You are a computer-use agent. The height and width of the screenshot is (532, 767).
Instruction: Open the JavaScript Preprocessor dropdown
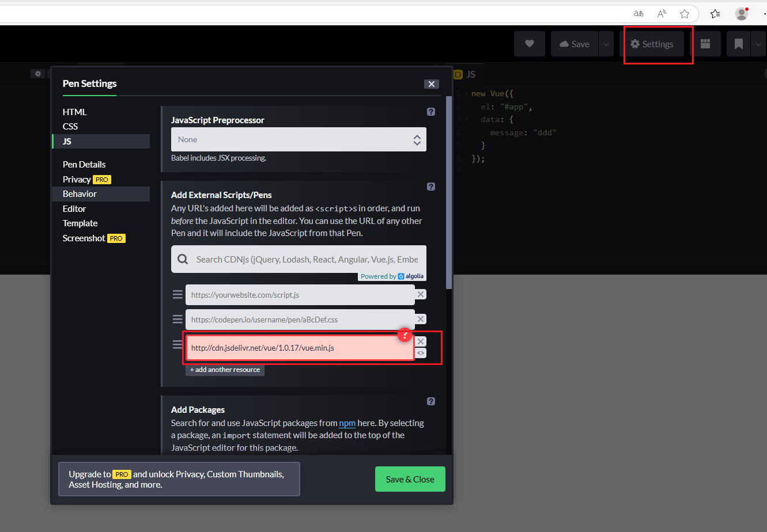[x=299, y=139]
